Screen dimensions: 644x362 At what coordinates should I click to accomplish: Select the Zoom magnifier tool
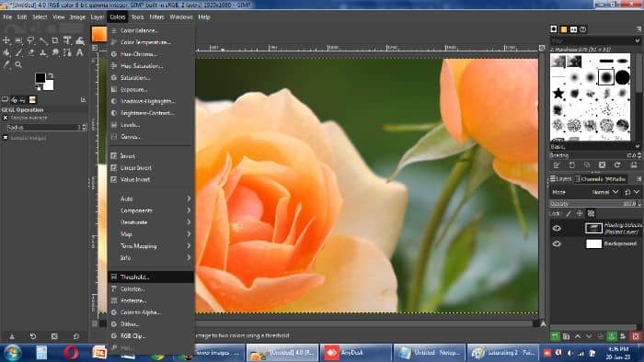coord(18,65)
